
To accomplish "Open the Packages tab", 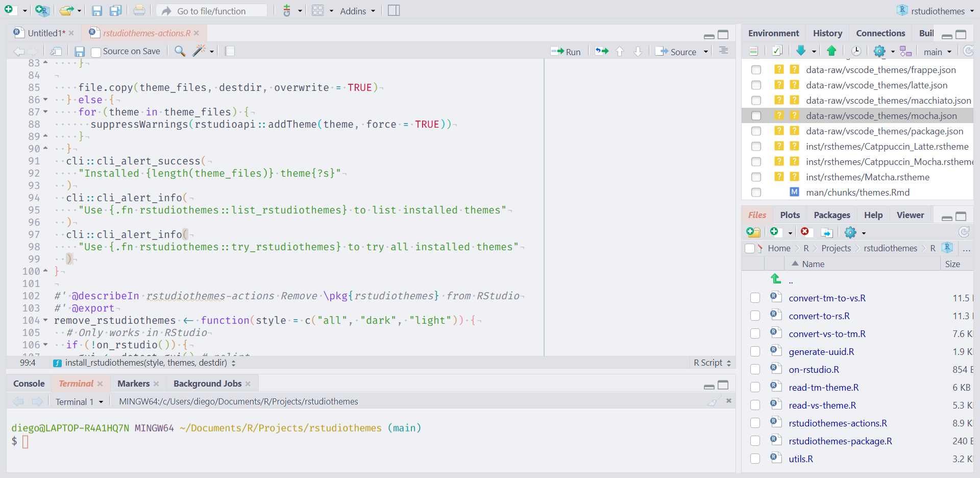I will [x=831, y=215].
